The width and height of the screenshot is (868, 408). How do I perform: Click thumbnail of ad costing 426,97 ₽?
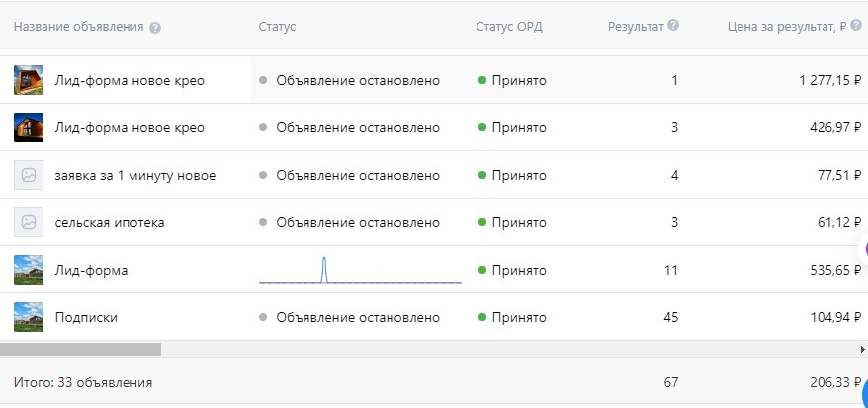point(29,127)
